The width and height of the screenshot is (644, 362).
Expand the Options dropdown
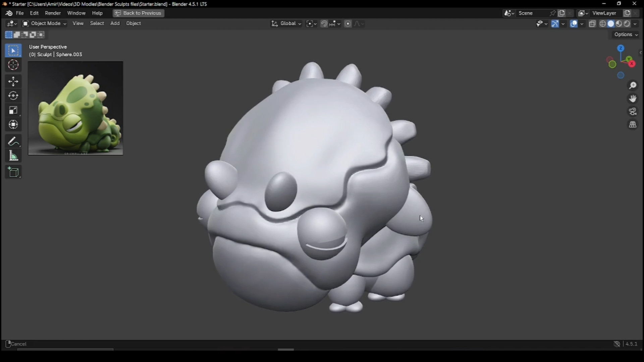626,35
